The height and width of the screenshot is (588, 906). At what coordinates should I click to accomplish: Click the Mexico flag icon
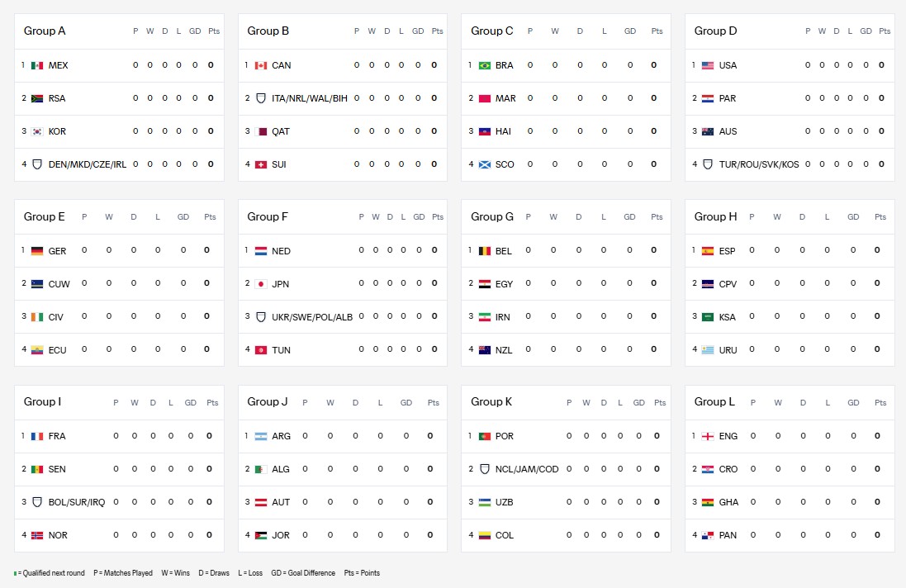tap(37, 65)
